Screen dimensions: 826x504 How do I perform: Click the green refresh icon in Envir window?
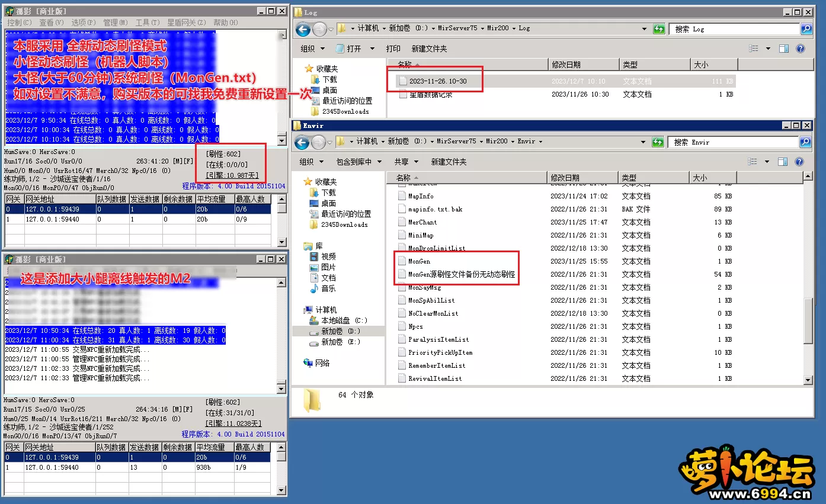(658, 142)
